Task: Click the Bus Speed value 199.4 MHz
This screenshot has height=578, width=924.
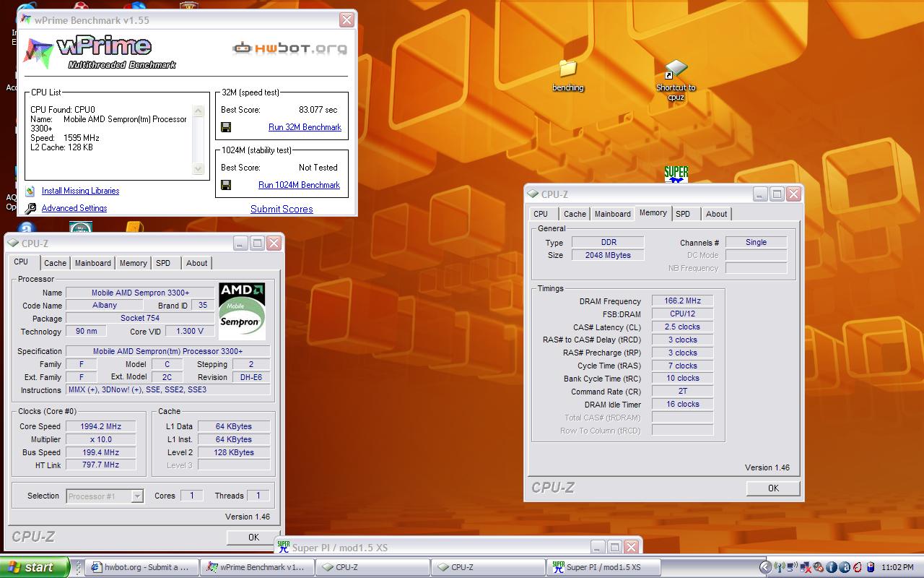Action: coord(101,452)
